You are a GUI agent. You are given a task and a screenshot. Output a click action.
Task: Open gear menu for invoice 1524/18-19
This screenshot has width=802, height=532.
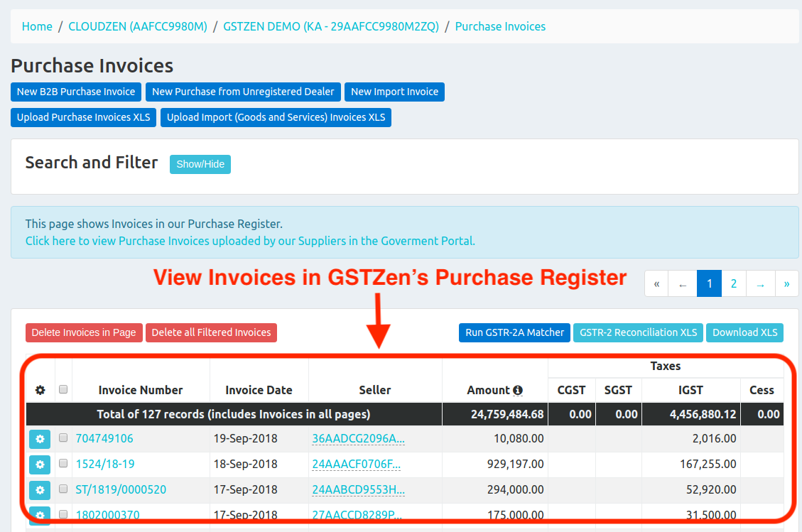(39, 465)
